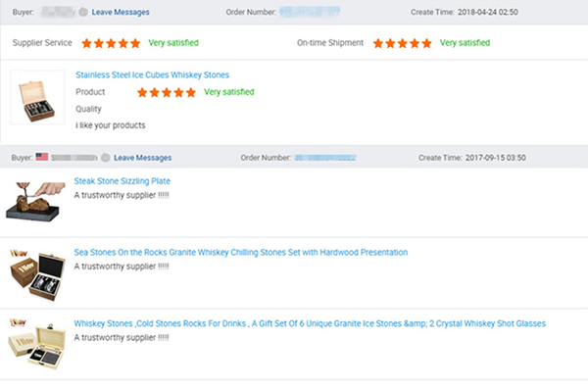Click the first buyer's blurred name

click(x=59, y=12)
